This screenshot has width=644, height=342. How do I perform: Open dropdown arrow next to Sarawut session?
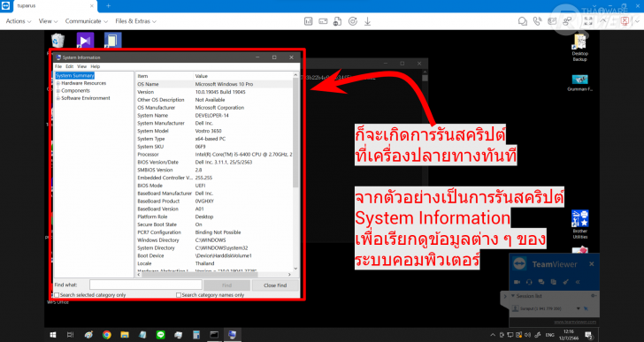[579, 308]
